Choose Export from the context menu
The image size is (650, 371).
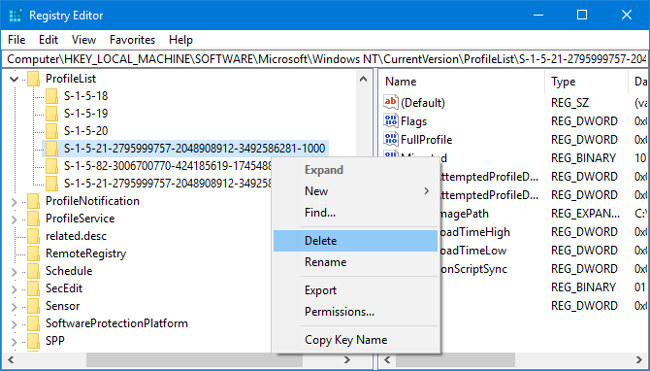click(356, 290)
